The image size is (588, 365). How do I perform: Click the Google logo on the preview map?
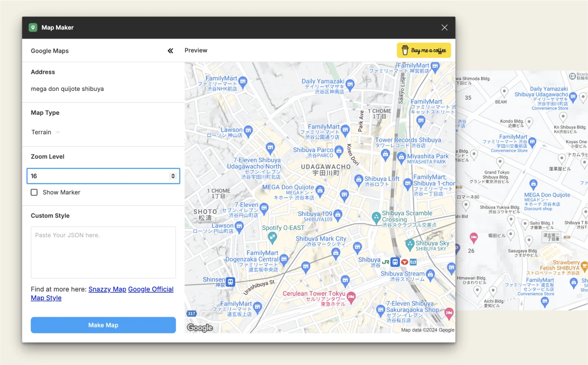pos(200,328)
